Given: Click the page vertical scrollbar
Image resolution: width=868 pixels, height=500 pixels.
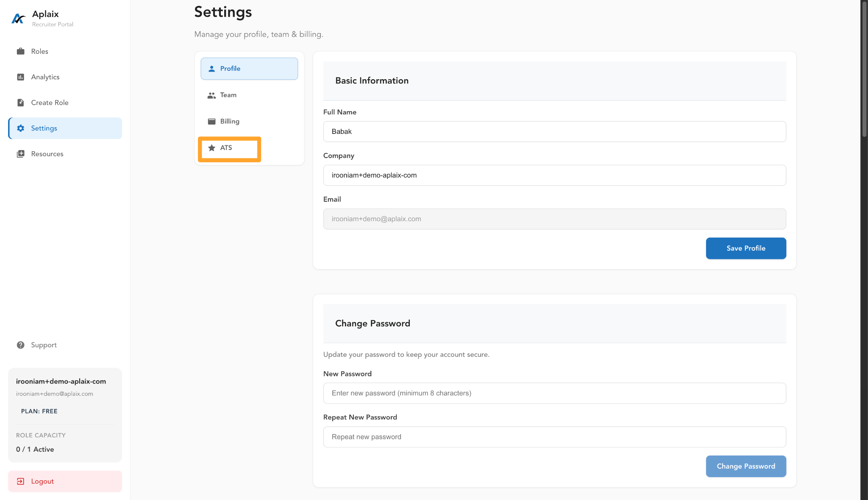Looking at the screenshot, I should pyautogui.click(x=864, y=70).
